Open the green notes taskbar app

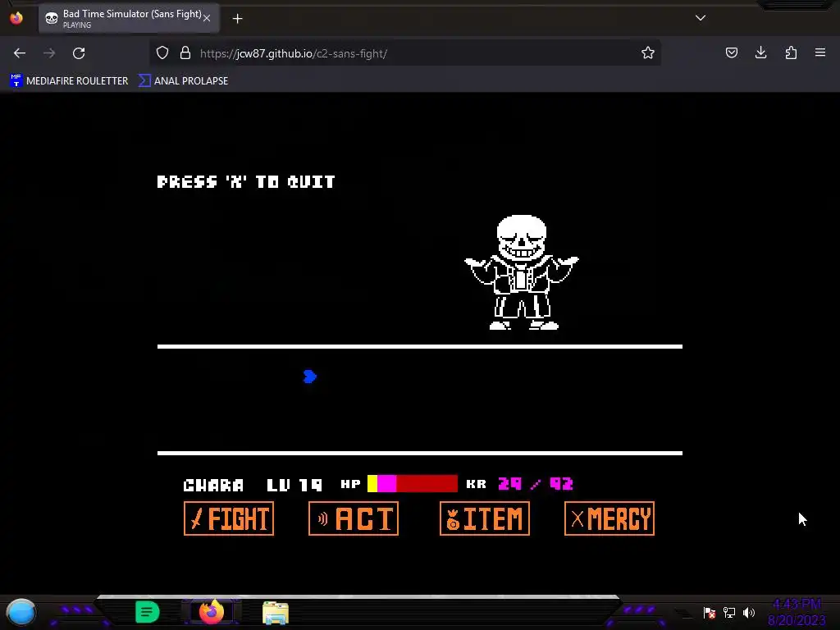pos(148,612)
